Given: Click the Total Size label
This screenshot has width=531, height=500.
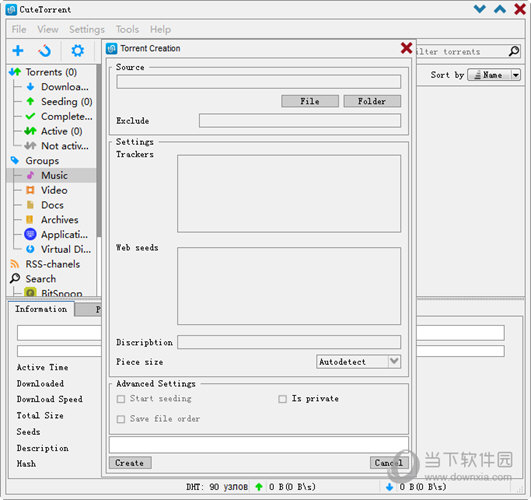Looking at the screenshot, I should (40, 415).
